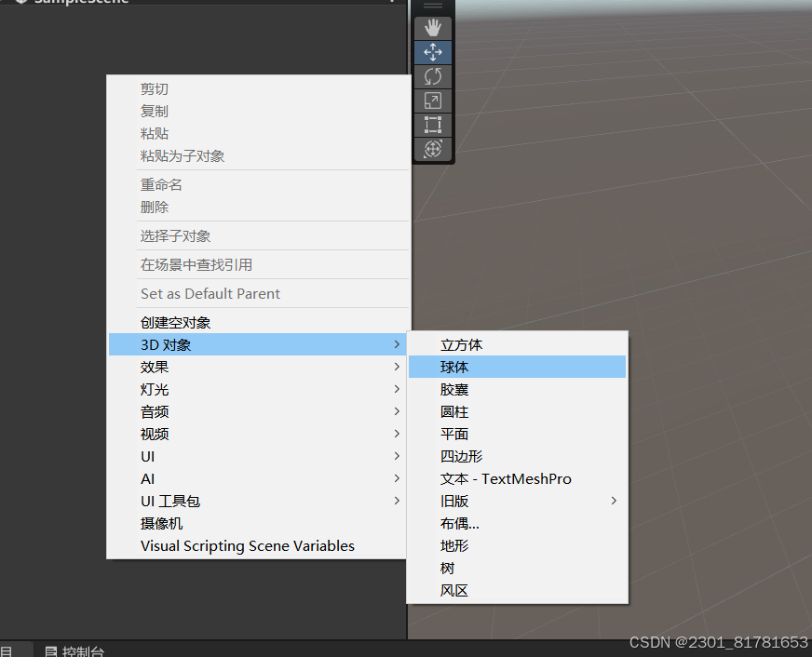Click 粘贴 in the context menu
This screenshot has height=657, width=812.
(x=259, y=133)
